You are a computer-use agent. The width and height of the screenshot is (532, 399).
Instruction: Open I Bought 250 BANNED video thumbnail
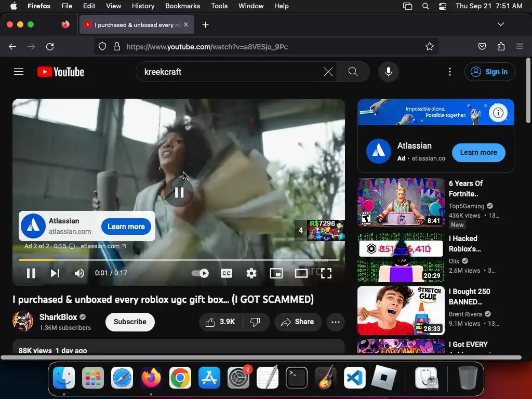click(401, 311)
